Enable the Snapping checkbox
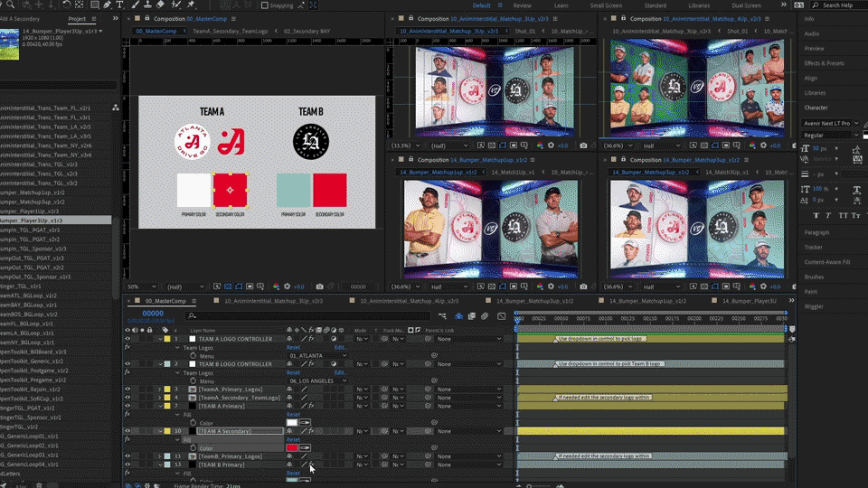The height and width of the screenshot is (488, 868). tap(264, 5)
